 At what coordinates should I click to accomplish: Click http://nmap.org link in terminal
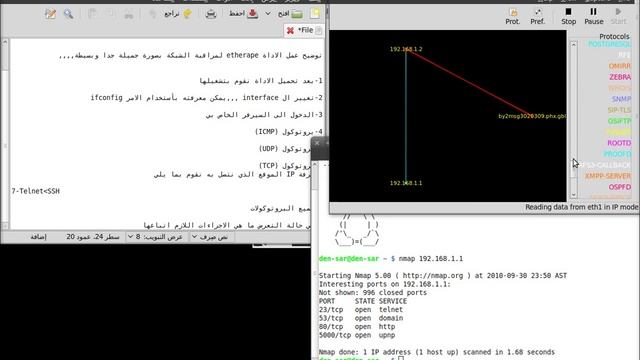point(433,276)
